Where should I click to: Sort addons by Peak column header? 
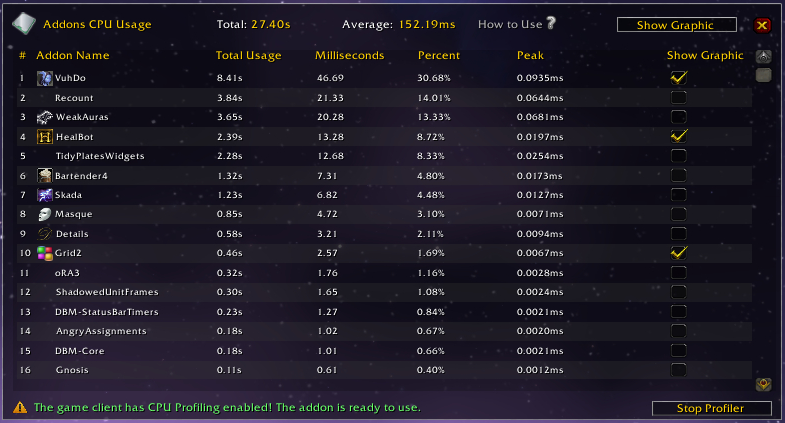coord(530,56)
